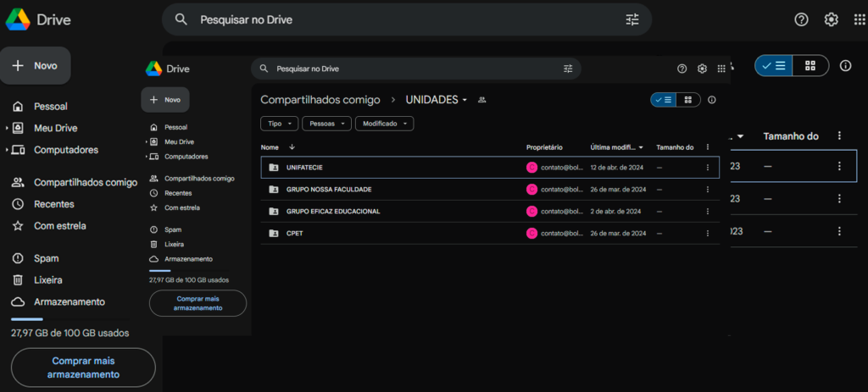Open the help icon in the front window
Viewport: 868px width, 392px height.
pyautogui.click(x=682, y=69)
